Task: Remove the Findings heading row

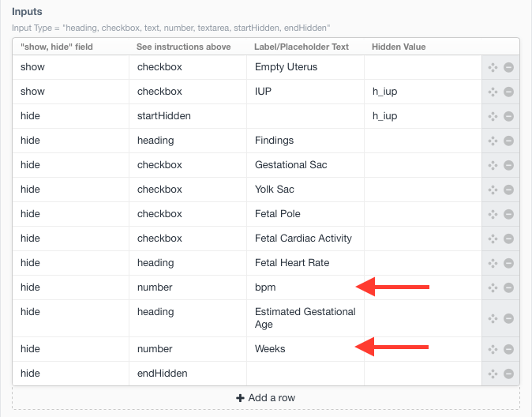Action: tap(508, 141)
